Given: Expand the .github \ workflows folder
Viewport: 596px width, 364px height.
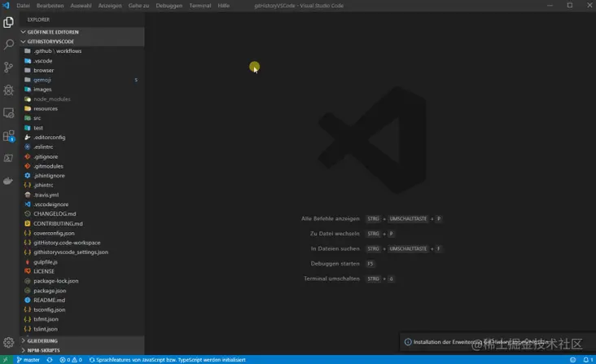Looking at the screenshot, I should tap(82, 51).
